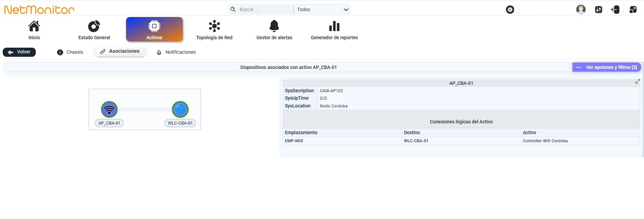Image resolution: width=644 pixels, height=219 pixels.
Task: Type in the Buscar search field
Action: [266, 9]
